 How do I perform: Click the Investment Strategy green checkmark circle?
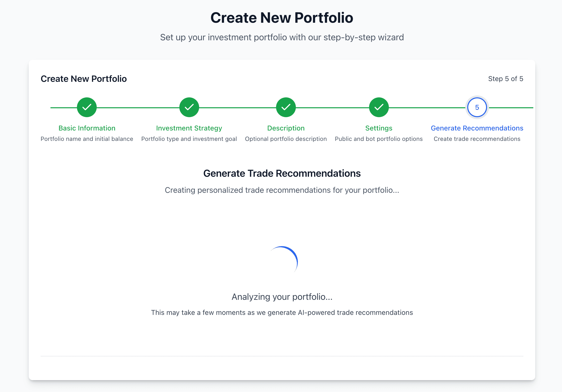[x=189, y=107]
